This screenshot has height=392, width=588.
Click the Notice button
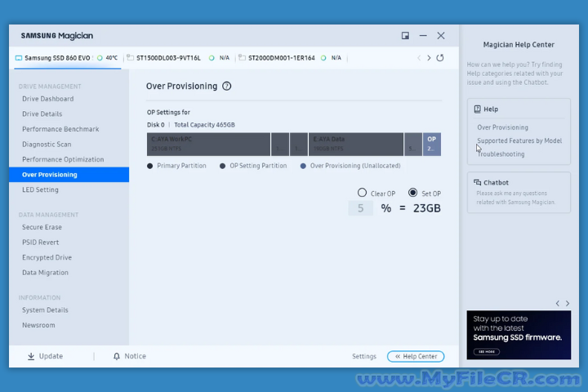click(130, 356)
